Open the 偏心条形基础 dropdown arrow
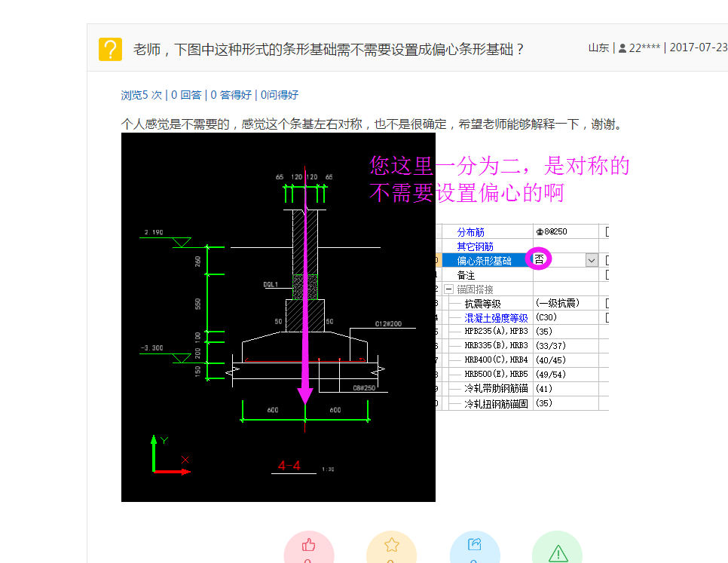Image resolution: width=728 pixels, height=563 pixels. [x=592, y=260]
